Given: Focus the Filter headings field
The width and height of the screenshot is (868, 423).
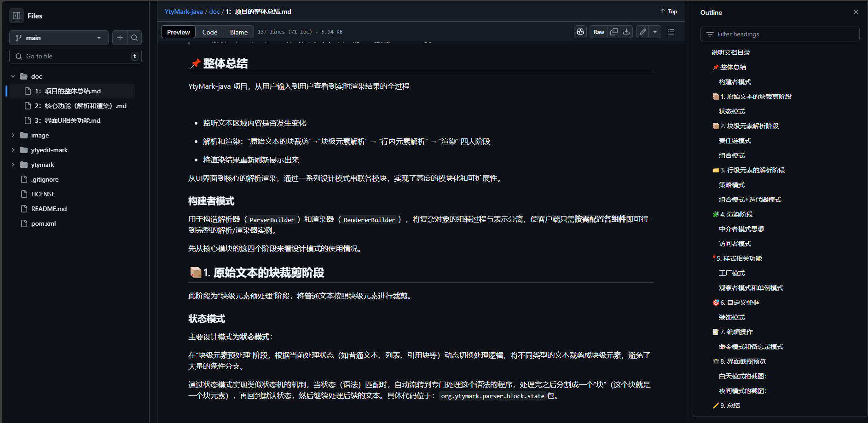Looking at the screenshot, I should tap(780, 34).
